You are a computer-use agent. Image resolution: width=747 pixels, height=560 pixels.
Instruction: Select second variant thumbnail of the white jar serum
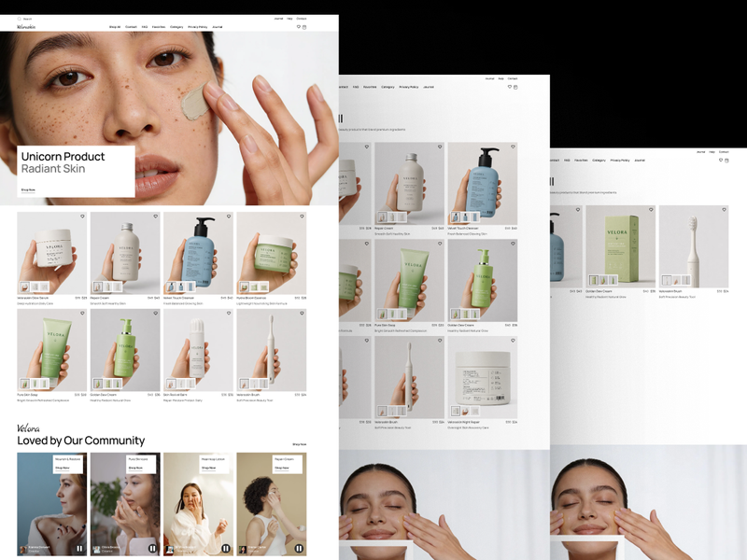(35, 287)
